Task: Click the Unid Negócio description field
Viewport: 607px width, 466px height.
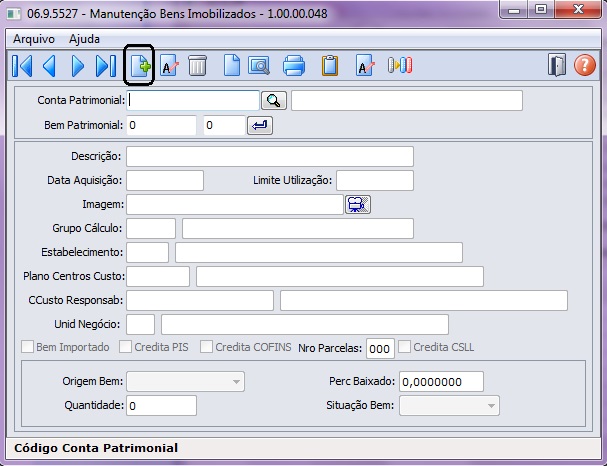Action: 305,324
